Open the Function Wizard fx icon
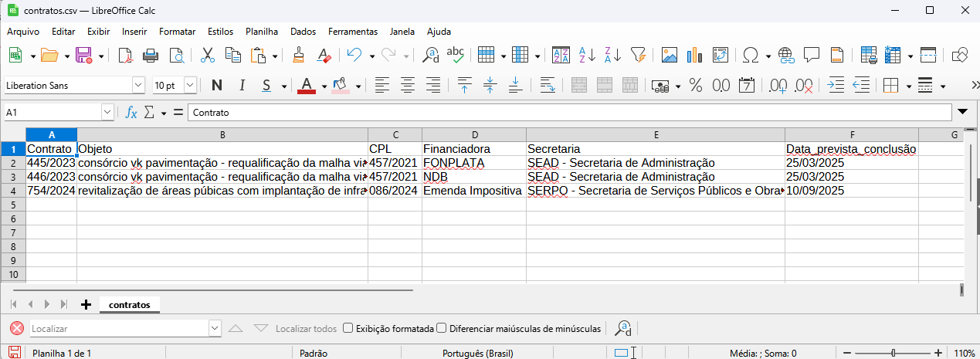 (131, 113)
